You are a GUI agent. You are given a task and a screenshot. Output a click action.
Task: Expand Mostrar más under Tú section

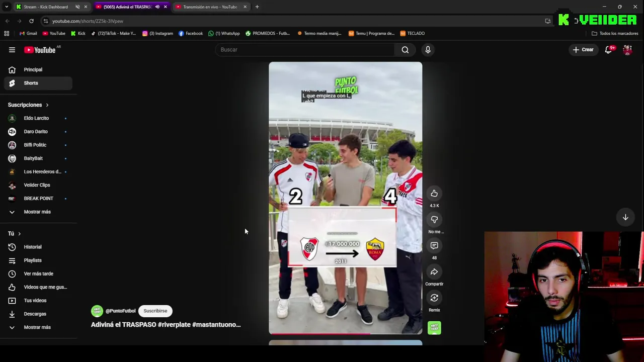(36, 327)
